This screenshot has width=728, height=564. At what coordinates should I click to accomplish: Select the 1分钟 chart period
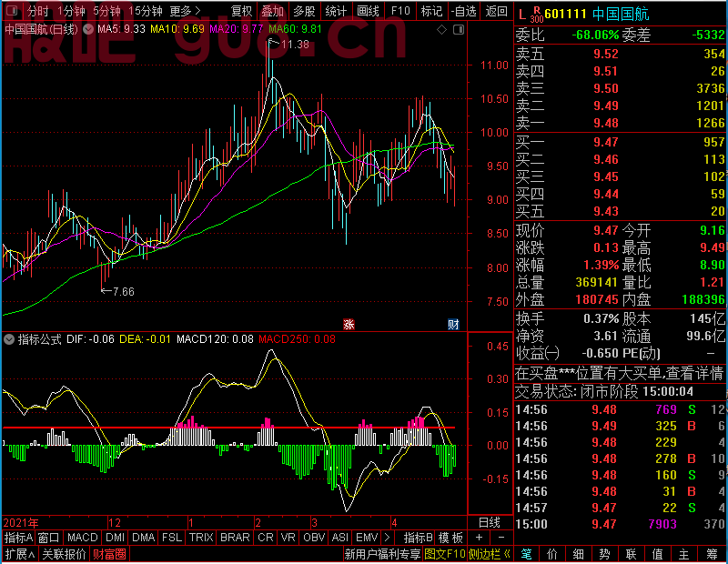(x=72, y=11)
